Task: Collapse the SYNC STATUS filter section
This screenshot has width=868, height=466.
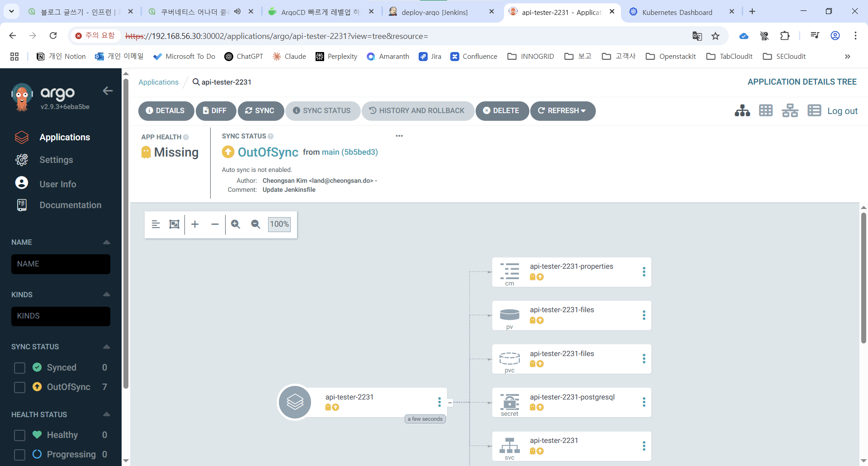Action: 107,347
